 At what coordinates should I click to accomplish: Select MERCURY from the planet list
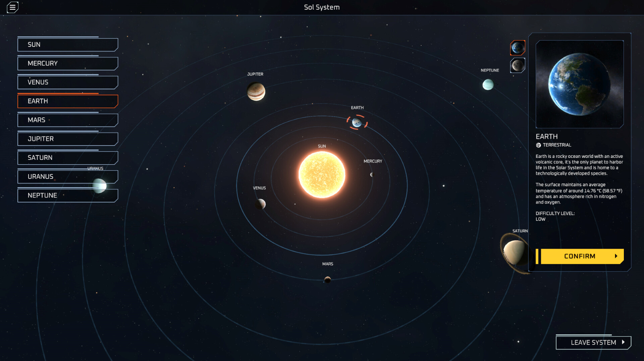(x=67, y=63)
